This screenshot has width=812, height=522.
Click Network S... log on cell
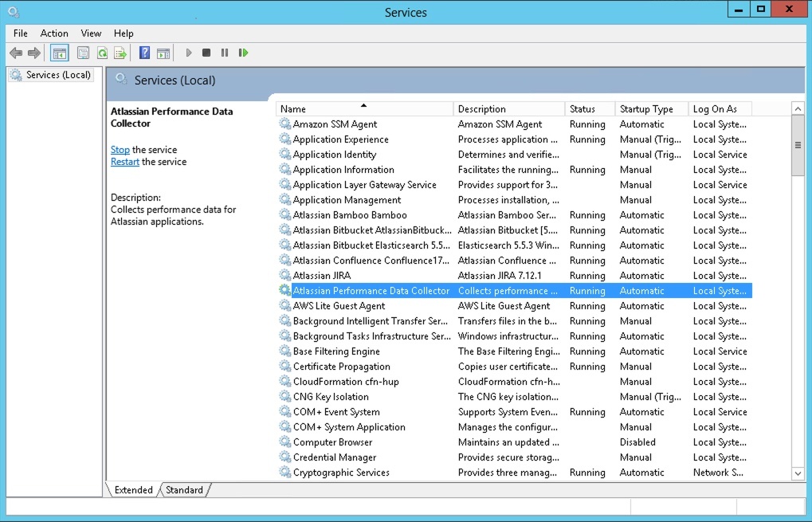coord(718,473)
